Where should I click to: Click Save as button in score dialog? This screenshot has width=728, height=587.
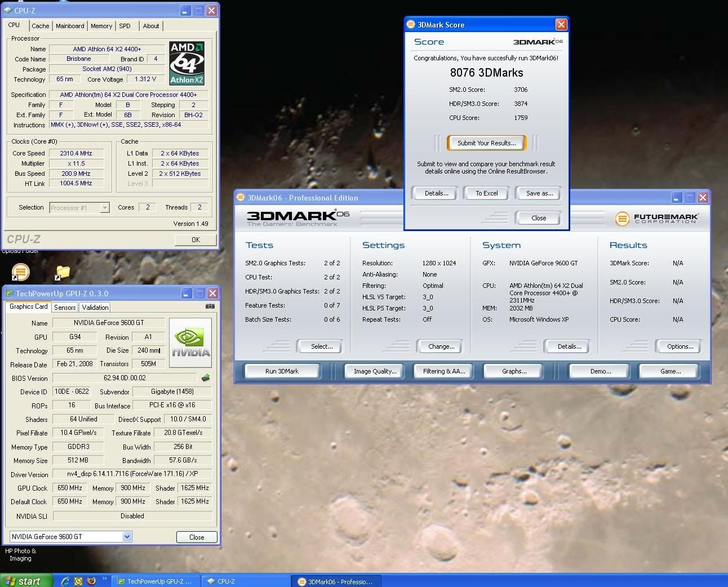(x=539, y=193)
